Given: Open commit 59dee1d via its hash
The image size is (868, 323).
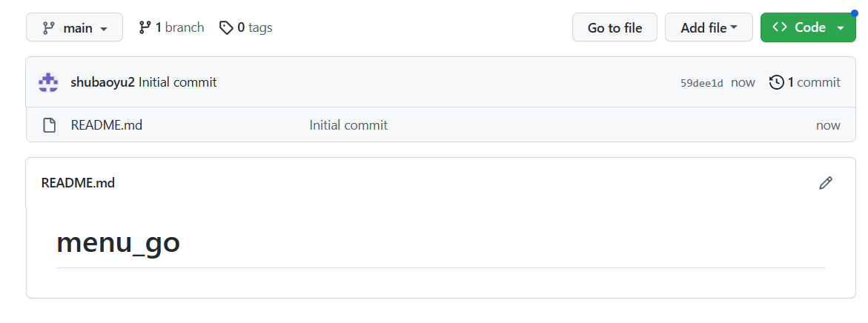Looking at the screenshot, I should pos(701,83).
